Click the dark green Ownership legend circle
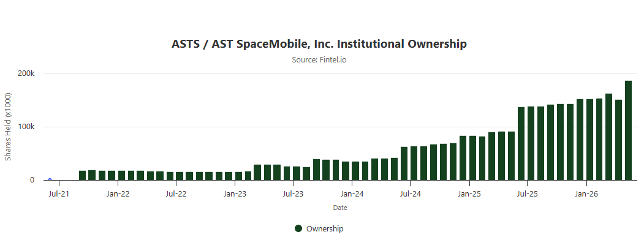 coord(298,228)
